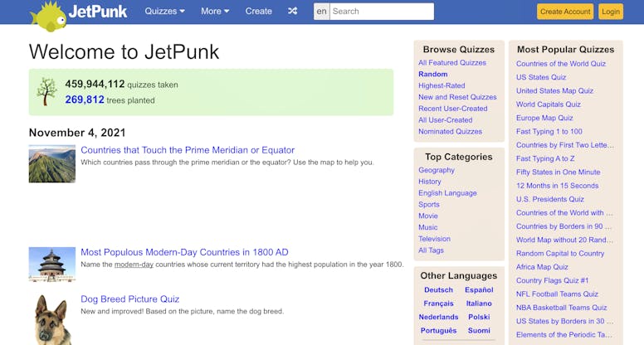
Task: Click the mountain thumbnail for Prime Meridian quiz
Action: (x=52, y=163)
